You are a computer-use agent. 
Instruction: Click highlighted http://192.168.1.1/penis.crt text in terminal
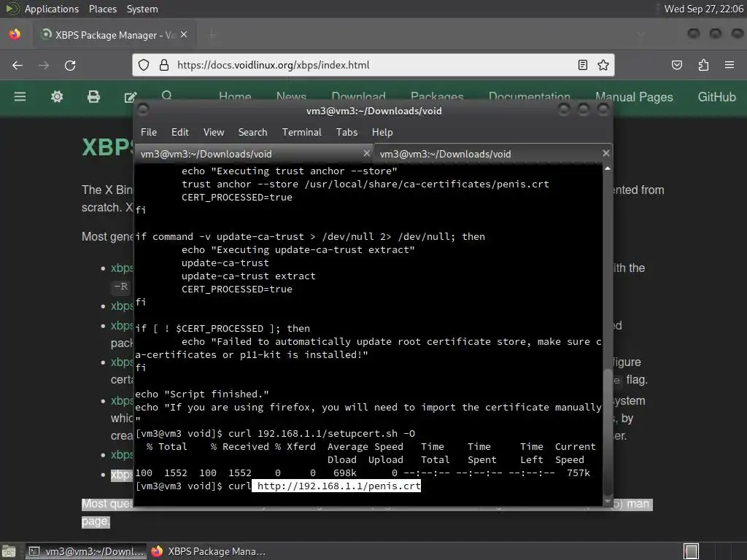(x=338, y=486)
